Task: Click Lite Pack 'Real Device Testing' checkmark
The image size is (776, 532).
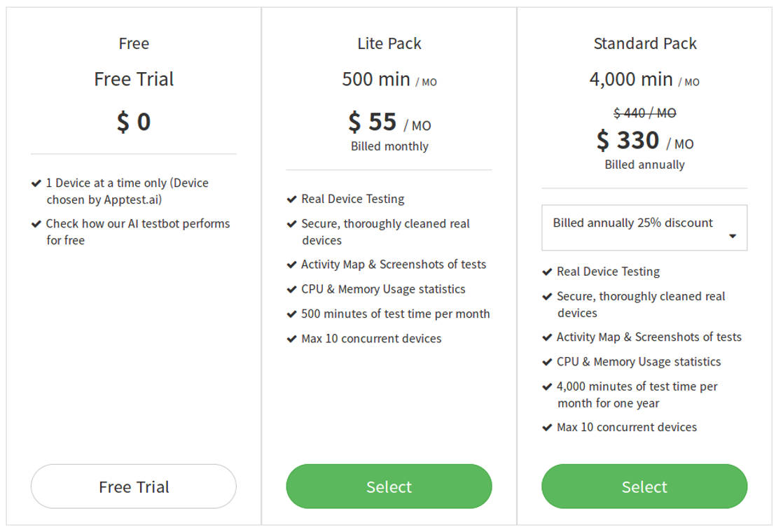Action: [x=292, y=199]
